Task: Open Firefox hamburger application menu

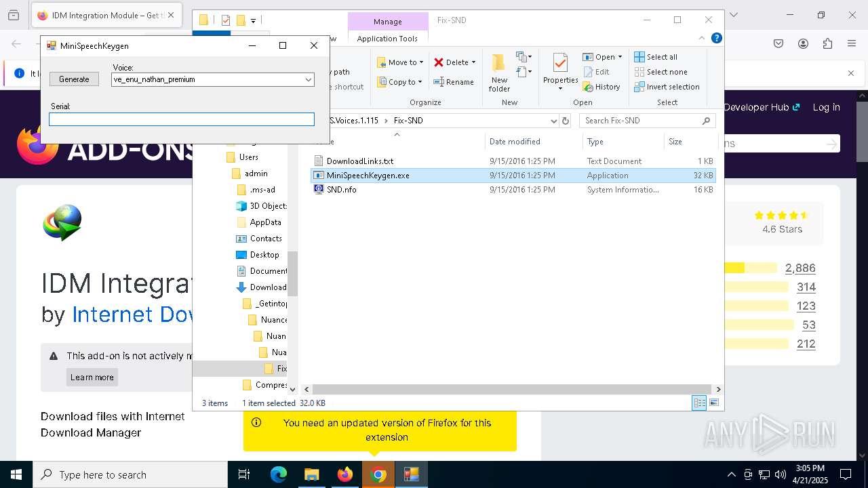Action: click(852, 44)
